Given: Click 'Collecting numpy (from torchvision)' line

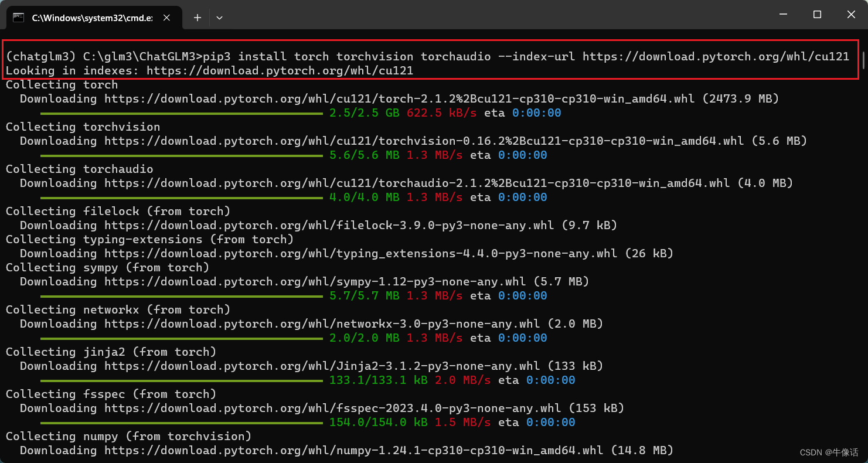Looking at the screenshot, I should pyautogui.click(x=128, y=436).
